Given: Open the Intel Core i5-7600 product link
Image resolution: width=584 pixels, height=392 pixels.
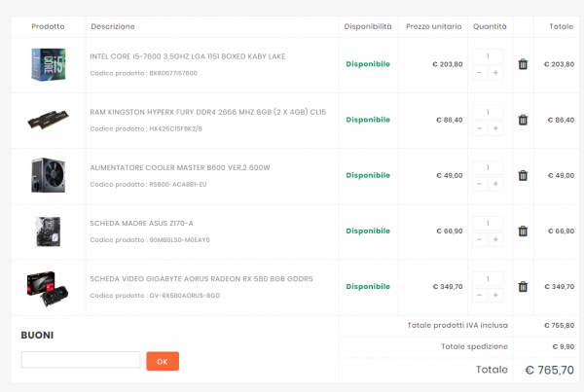Looking at the screenshot, I should coord(187,56).
